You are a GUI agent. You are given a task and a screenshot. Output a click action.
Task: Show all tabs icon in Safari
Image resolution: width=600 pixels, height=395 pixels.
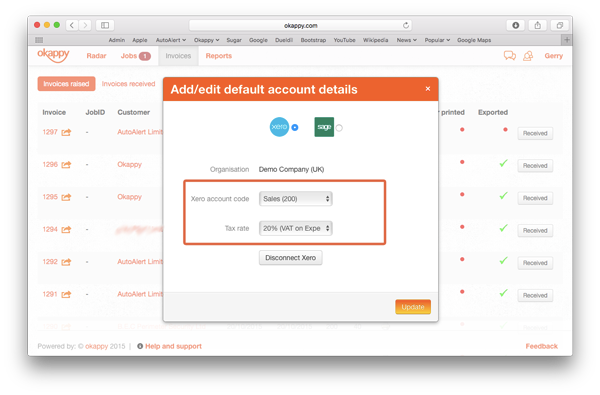[x=559, y=25]
